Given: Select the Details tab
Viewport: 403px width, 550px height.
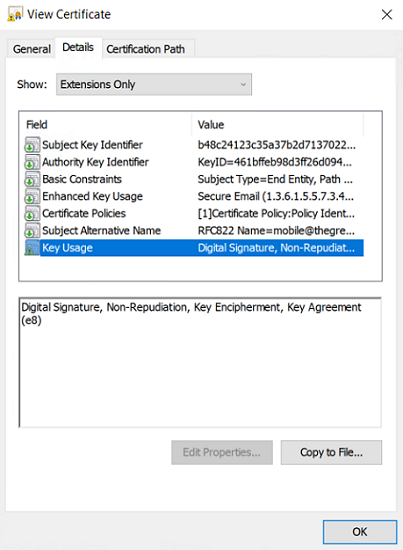Looking at the screenshot, I should [x=78, y=47].
